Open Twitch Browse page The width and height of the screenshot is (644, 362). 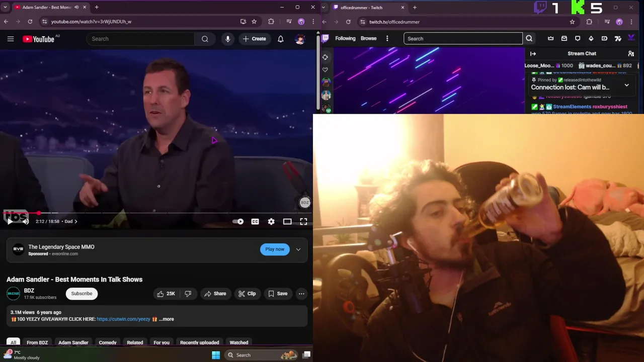click(x=368, y=38)
